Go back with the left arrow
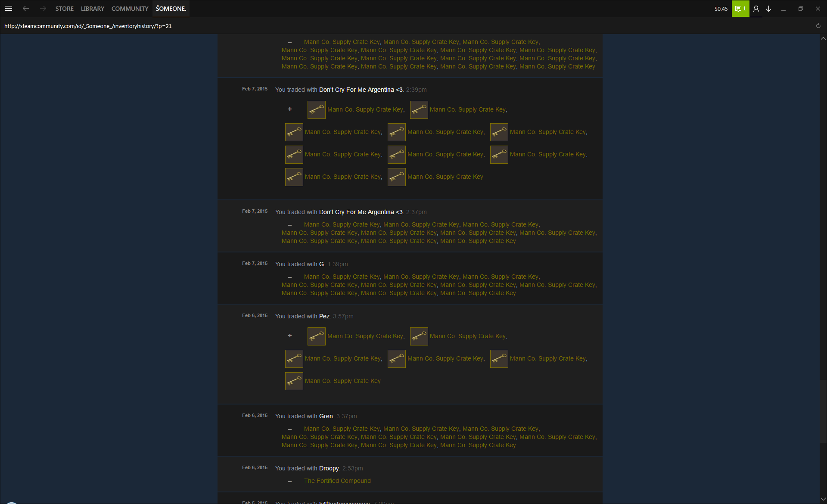Image resolution: width=827 pixels, height=504 pixels. tap(26, 9)
